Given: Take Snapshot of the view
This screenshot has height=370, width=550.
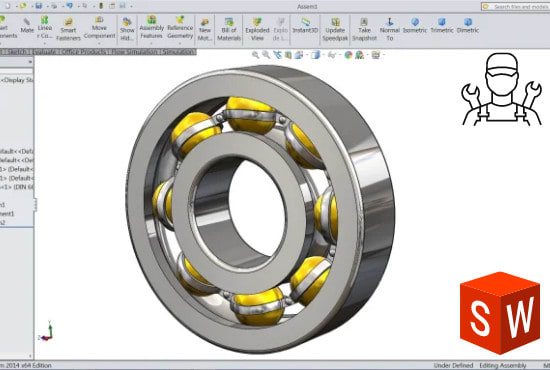Looking at the screenshot, I should point(364,29).
